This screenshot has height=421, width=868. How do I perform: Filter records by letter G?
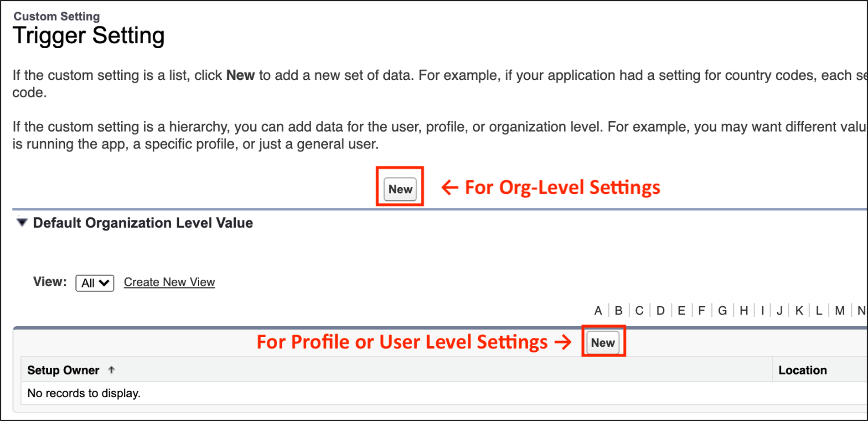[x=722, y=311]
